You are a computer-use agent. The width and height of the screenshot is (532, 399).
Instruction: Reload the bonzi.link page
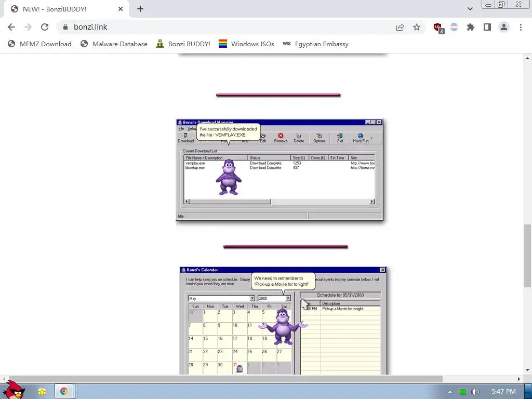[45, 27]
